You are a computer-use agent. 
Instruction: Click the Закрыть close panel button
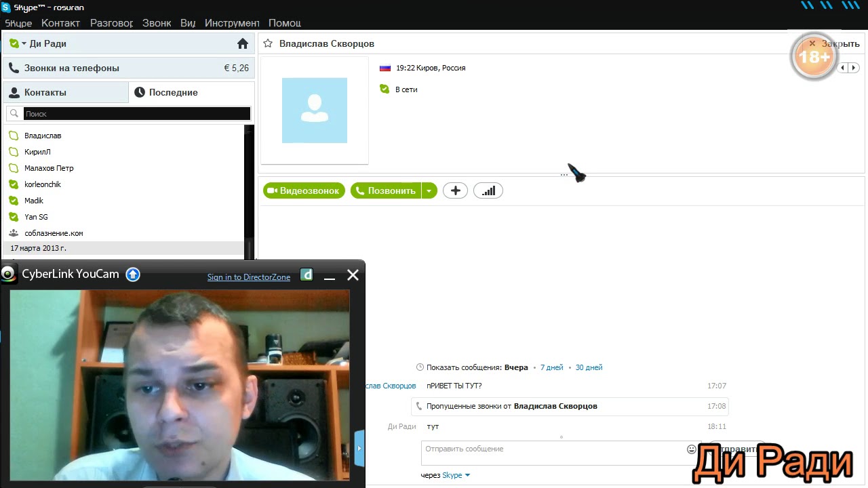(834, 43)
